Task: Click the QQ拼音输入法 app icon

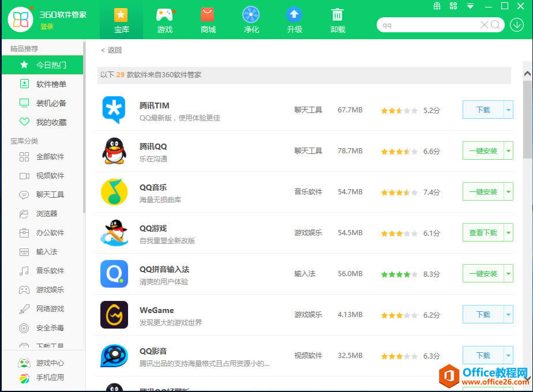Action: (114, 274)
